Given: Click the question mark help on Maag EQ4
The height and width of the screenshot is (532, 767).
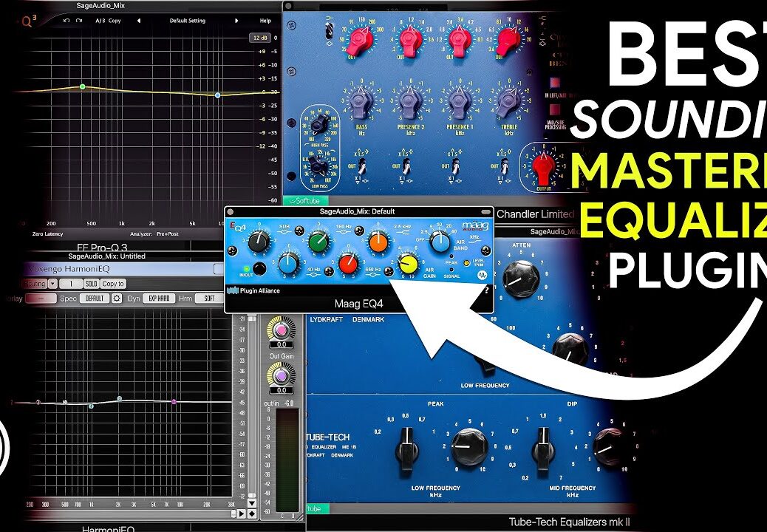Looking at the screenshot, I should click(487, 290).
